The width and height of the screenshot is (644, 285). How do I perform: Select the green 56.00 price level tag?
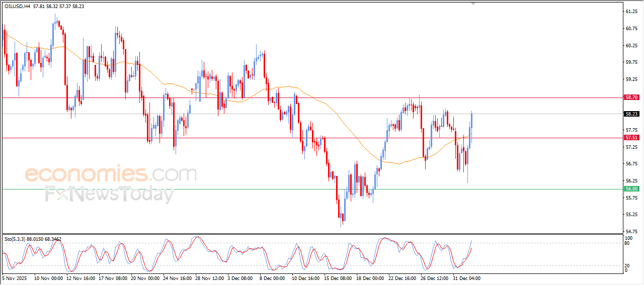631,188
